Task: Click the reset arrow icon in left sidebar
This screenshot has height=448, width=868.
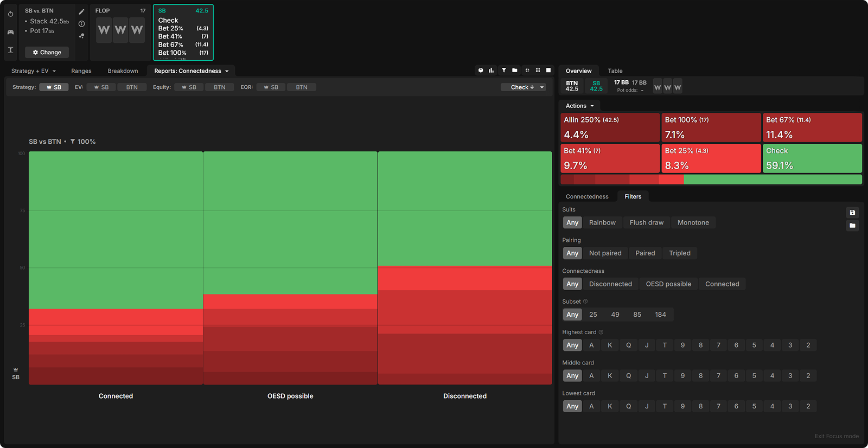Action: [x=10, y=14]
